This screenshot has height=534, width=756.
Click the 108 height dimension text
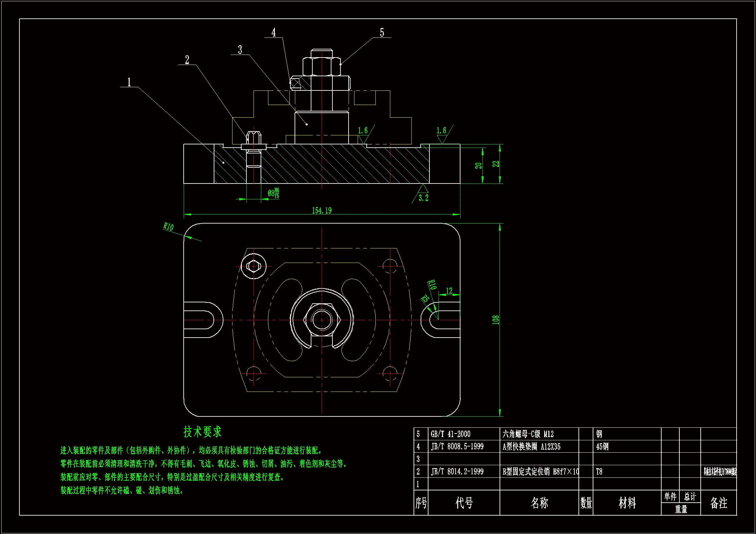click(496, 320)
